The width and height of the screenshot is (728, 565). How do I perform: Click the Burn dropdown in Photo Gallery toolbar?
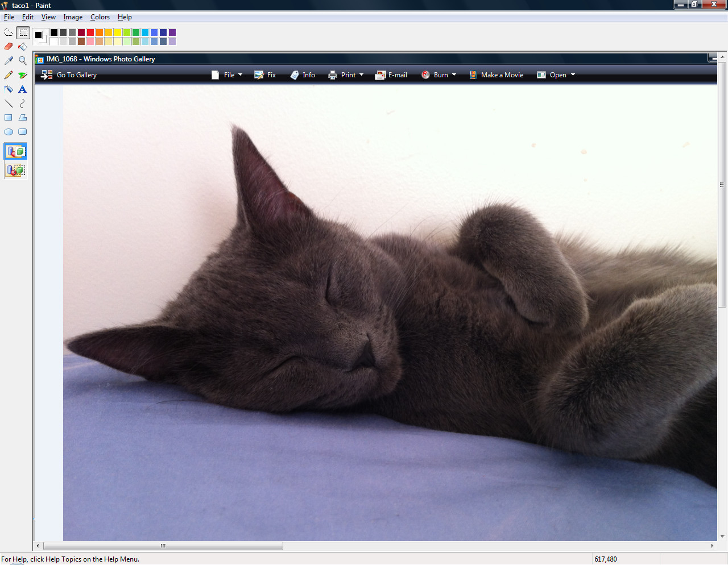click(x=439, y=75)
